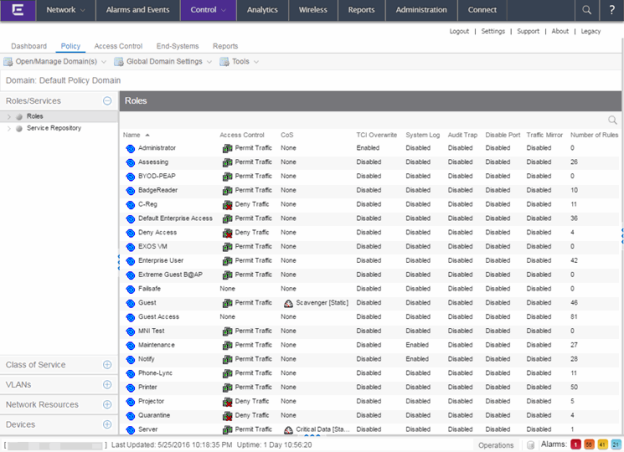
Task: Expand the VLANs panel
Action: 107,385
